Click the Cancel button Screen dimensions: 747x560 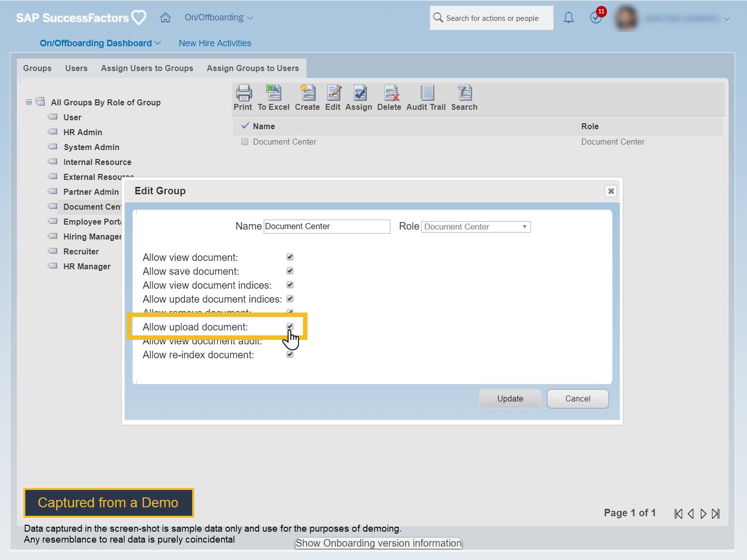578,399
